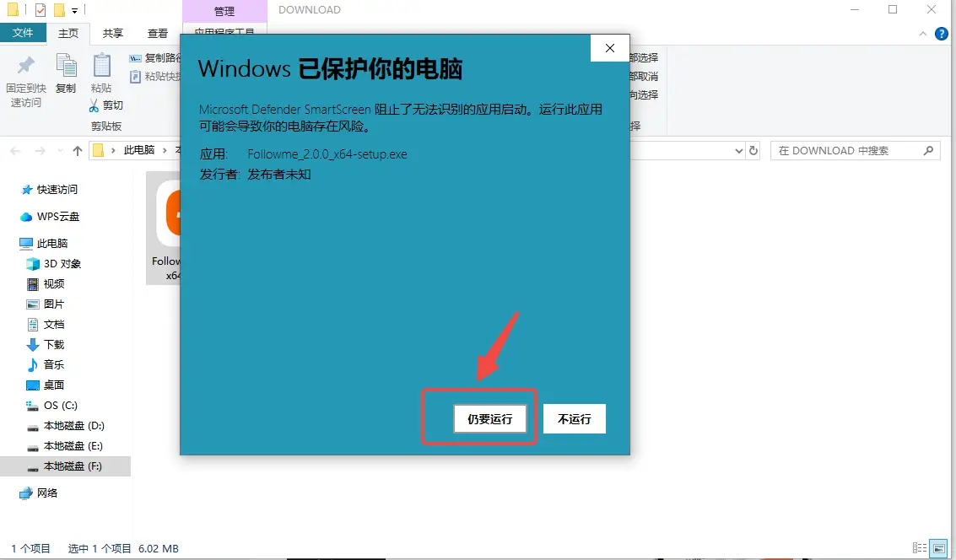This screenshot has height=560, width=956.
Task: Click the 剪切 scissors icon
Action: pos(94,105)
